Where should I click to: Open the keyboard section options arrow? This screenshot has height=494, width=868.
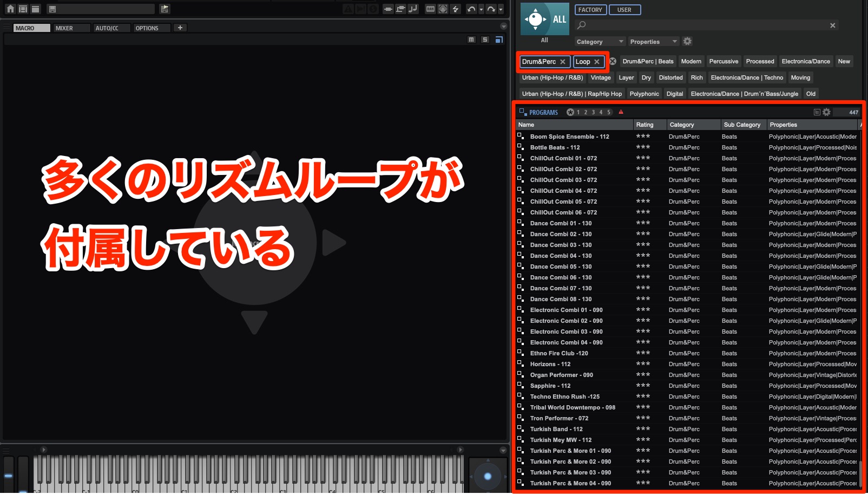(x=503, y=450)
